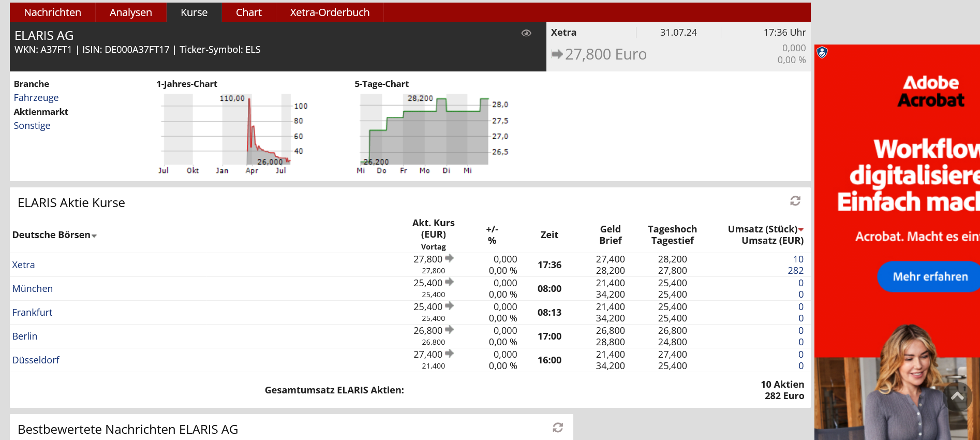Click refresh icon in Bestbewertete Nachrichten section
Screen dimensions: 980x440
click(x=557, y=428)
